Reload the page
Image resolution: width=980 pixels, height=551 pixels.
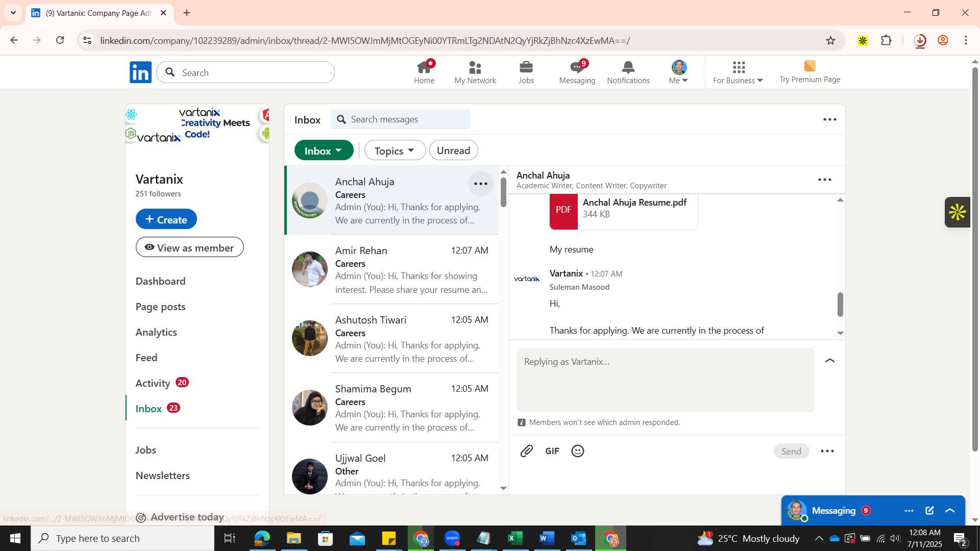coord(60,40)
